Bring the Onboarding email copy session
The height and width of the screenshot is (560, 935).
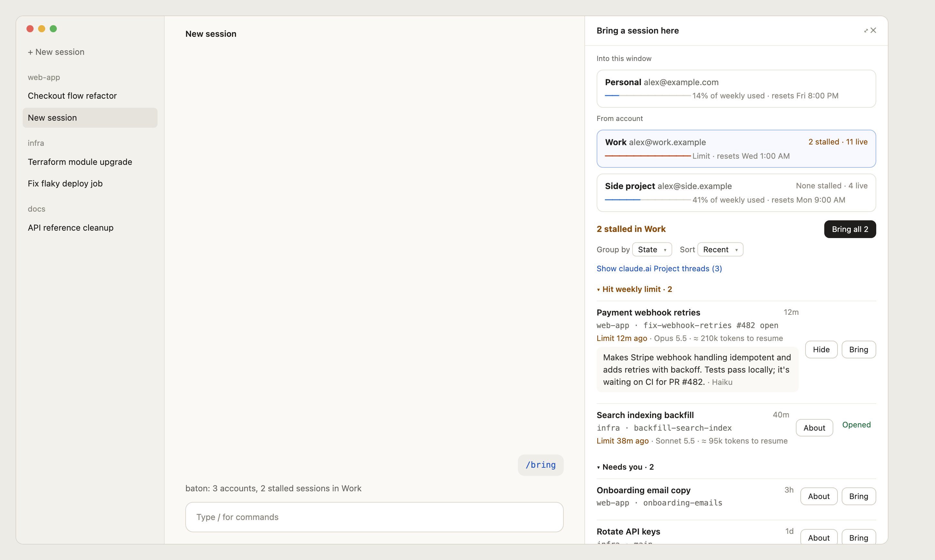point(859,496)
